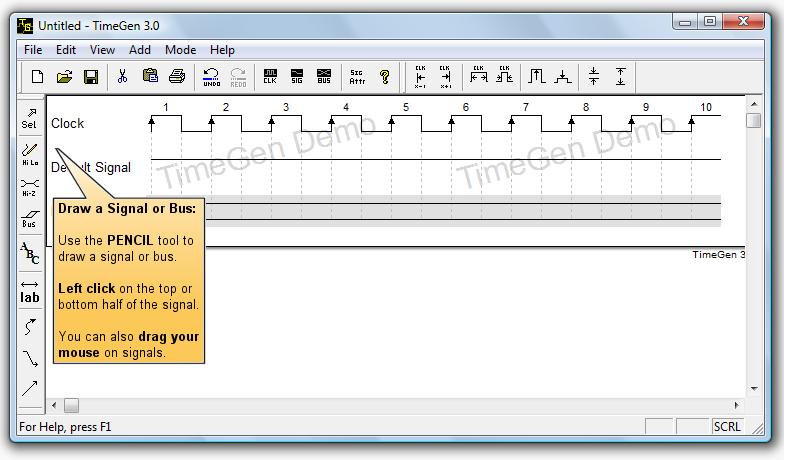The width and height of the screenshot is (793, 460).
Task: Add a new signal with SIG button
Action: [297, 77]
